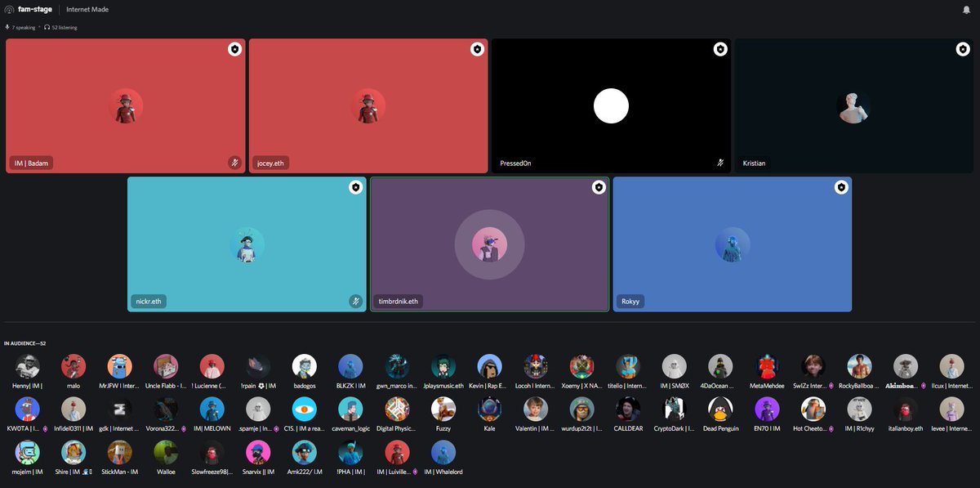Image resolution: width=980 pixels, height=488 pixels.
Task: Click the moderator shield badge on Rokyy tile
Action: pyautogui.click(x=841, y=187)
